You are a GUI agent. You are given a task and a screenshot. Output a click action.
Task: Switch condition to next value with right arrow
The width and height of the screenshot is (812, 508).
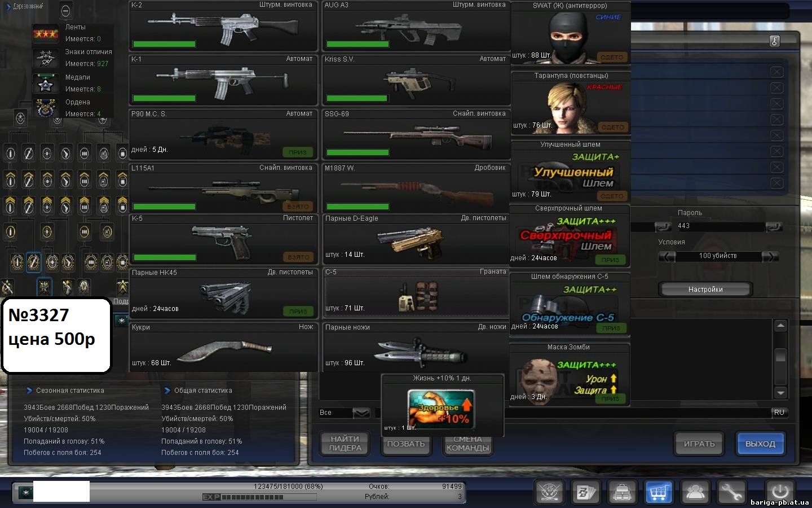click(x=770, y=256)
